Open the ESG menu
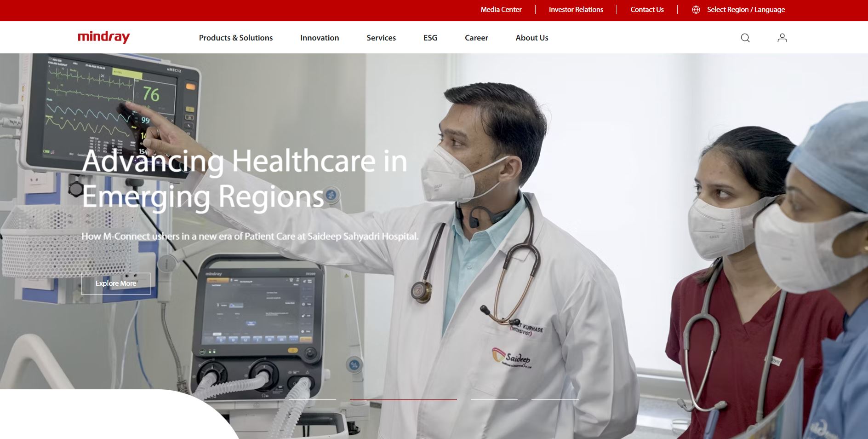Screen dimensions: 868x439 tap(430, 38)
